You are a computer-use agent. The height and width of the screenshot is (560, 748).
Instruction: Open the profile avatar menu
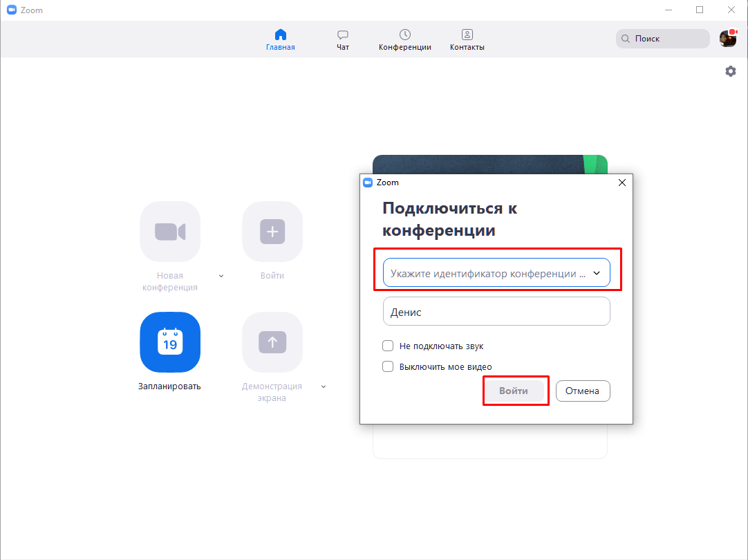[x=728, y=38]
